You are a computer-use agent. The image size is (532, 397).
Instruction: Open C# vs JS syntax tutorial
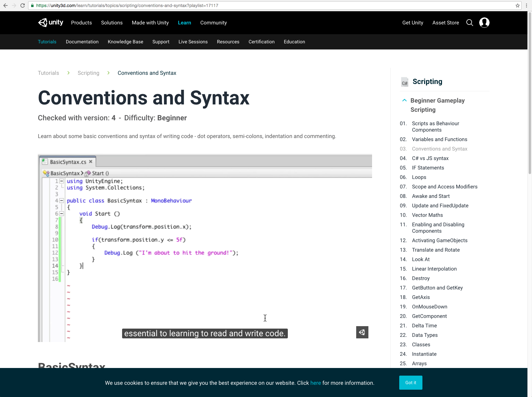click(430, 158)
